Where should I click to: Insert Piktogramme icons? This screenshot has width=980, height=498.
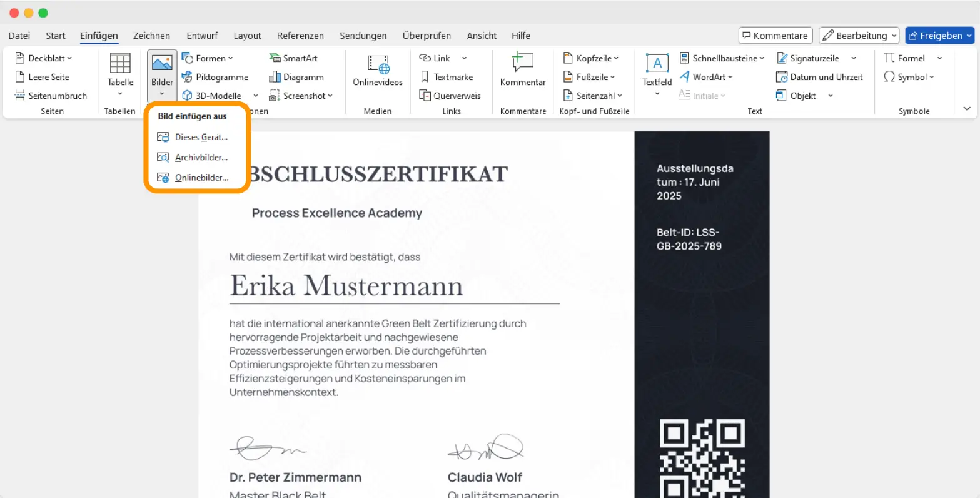point(215,77)
